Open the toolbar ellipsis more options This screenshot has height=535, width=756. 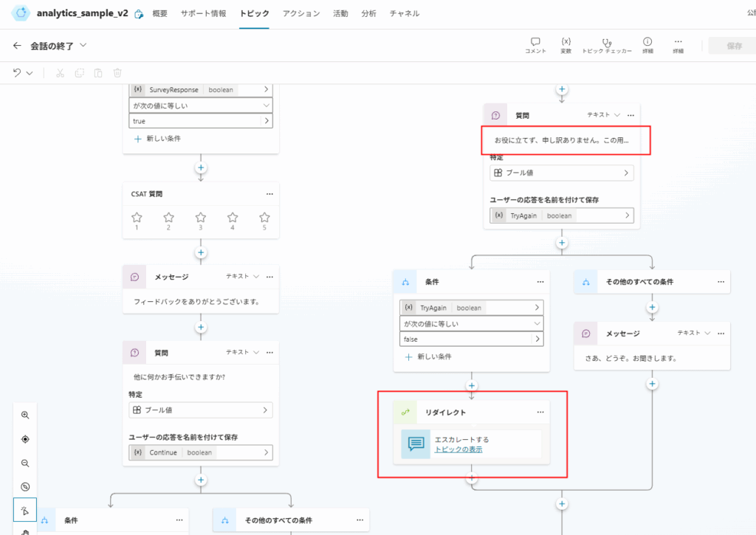pos(678,45)
